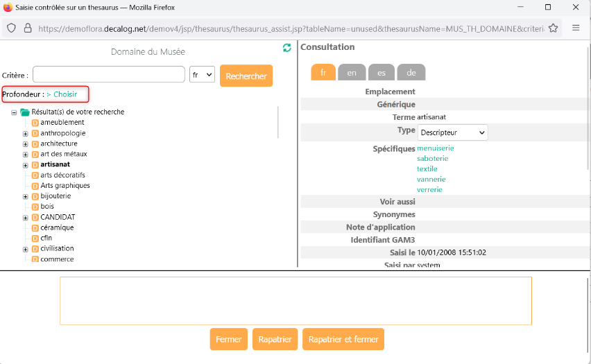
Task: Click in the Critère search field
Action: tap(108, 74)
